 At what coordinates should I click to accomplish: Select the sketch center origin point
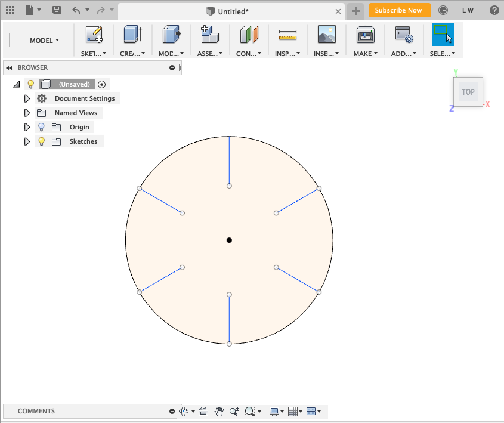tap(229, 240)
